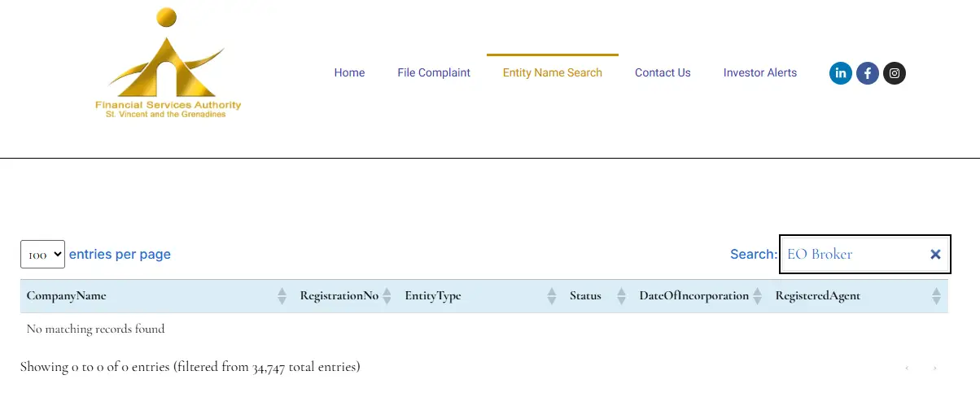This screenshot has height=397, width=980.
Task: Sort by Status column arrows
Action: 621,296
